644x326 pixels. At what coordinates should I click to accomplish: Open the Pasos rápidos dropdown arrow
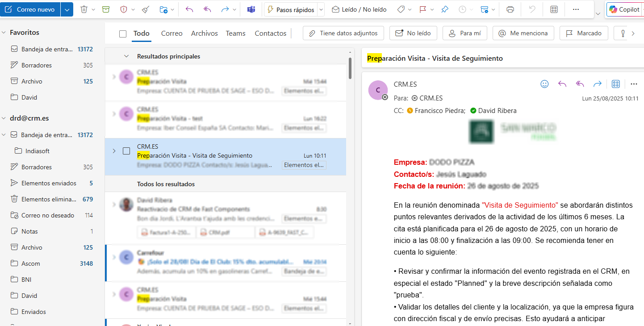(x=321, y=9)
